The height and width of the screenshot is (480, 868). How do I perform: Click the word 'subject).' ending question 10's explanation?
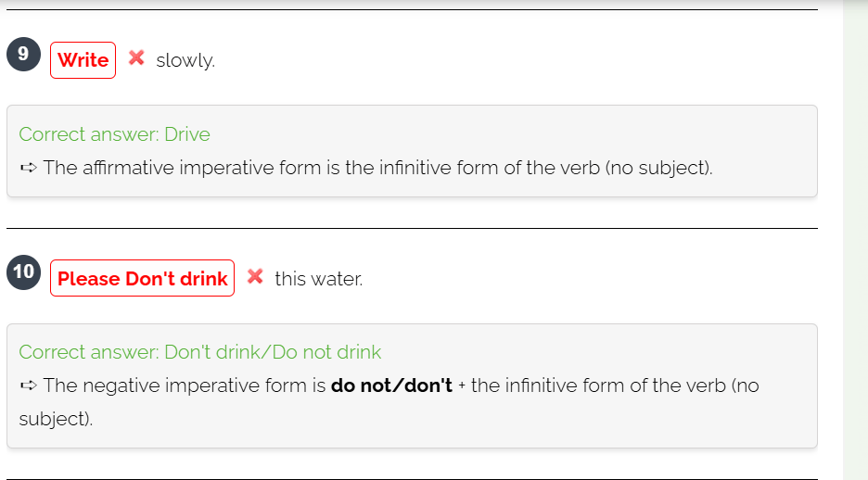56,419
